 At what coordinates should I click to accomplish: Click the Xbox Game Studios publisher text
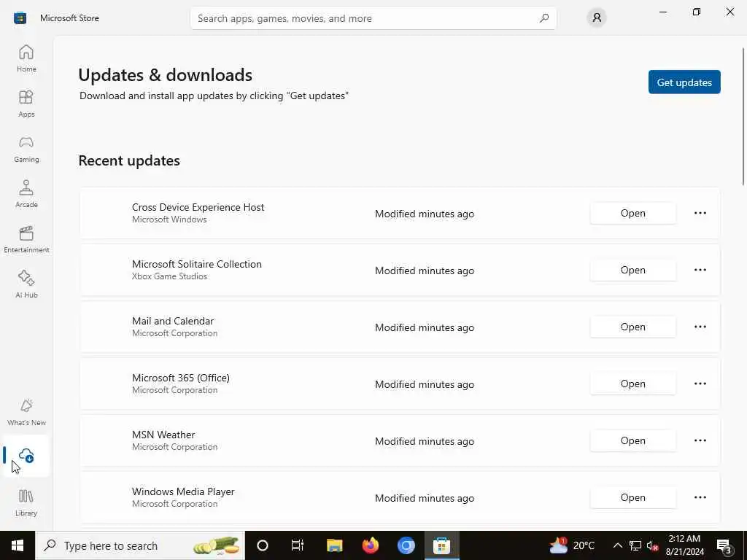[x=169, y=276]
